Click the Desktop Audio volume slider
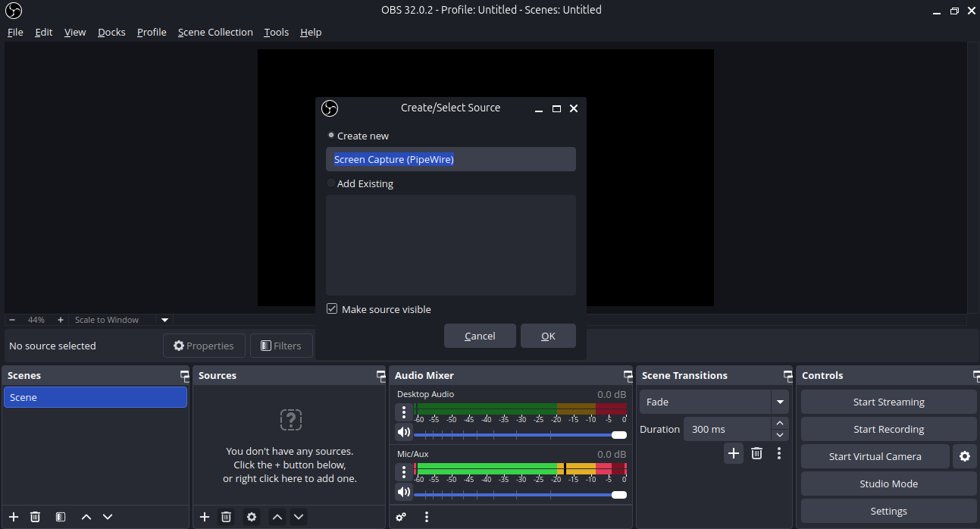 pyautogui.click(x=515, y=435)
